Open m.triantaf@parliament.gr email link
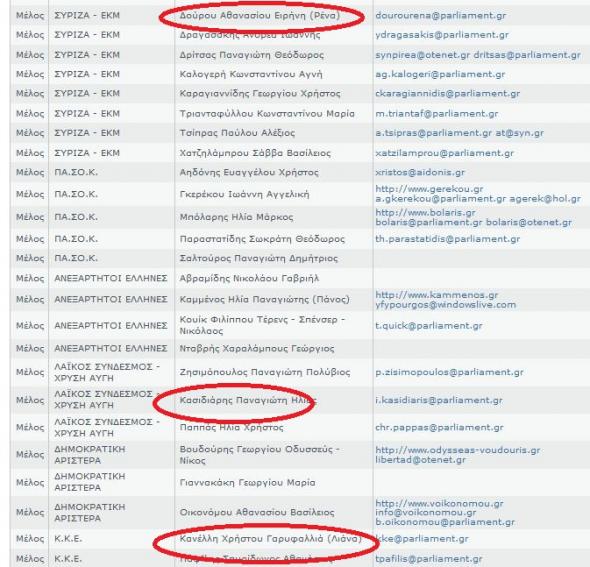Viewport: 590px width, 567px height. pos(436,114)
